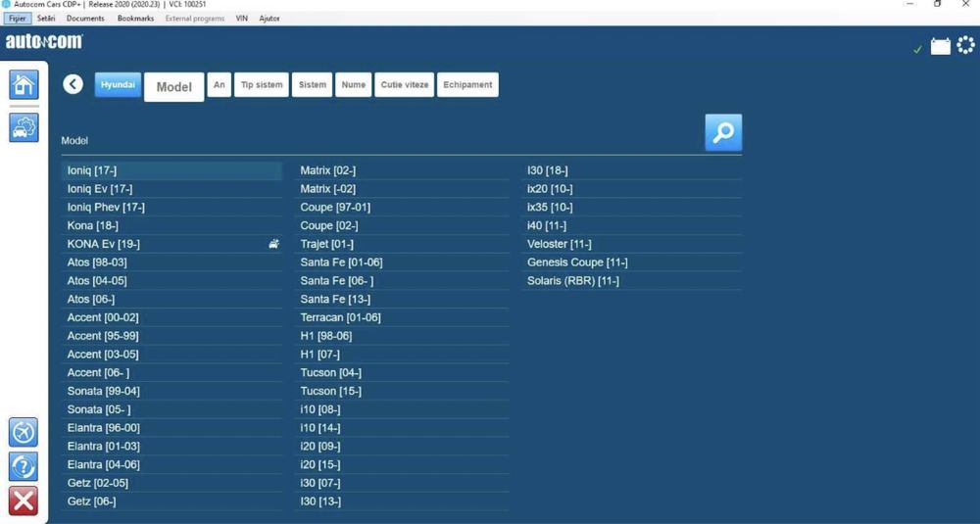The image size is (980, 524).
Task: Open the Setări menu
Action: tap(46, 18)
